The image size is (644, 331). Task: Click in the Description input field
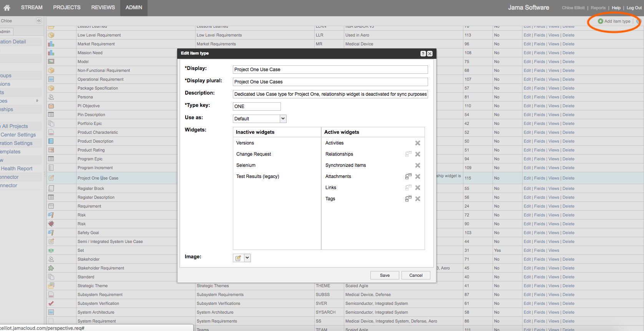330,94
